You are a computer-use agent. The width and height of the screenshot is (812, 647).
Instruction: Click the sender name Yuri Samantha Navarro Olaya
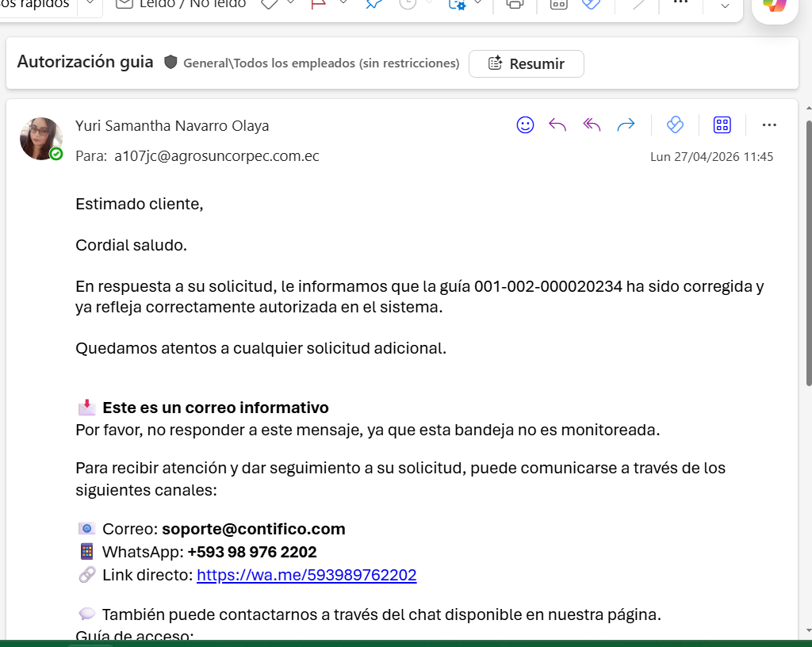tap(172, 126)
